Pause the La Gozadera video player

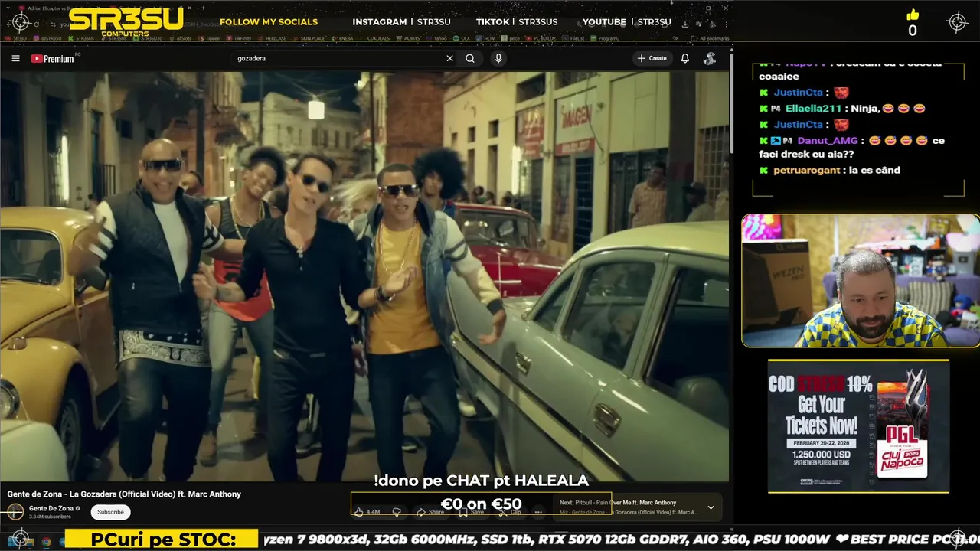tap(364, 275)
